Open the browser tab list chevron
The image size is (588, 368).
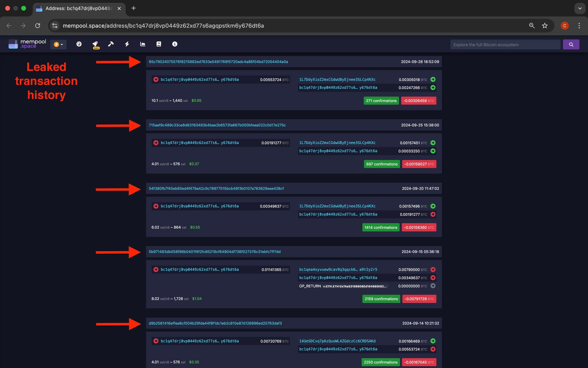[580, 8]
